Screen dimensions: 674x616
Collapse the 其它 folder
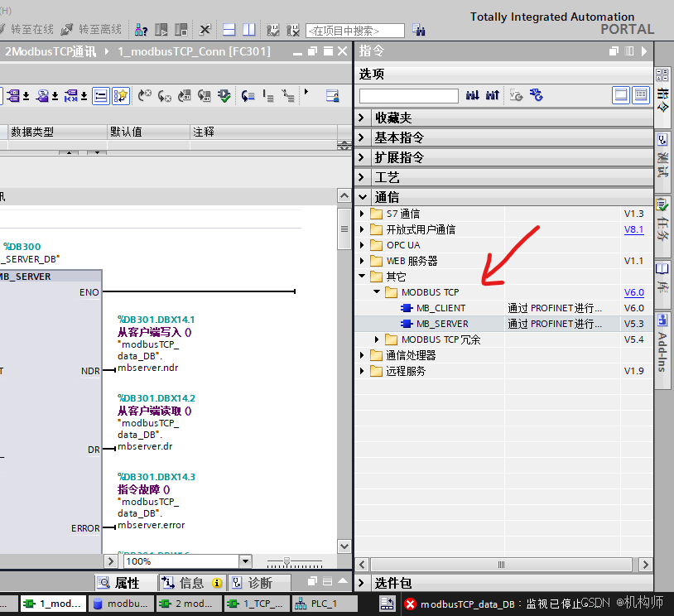coord(362,276)
